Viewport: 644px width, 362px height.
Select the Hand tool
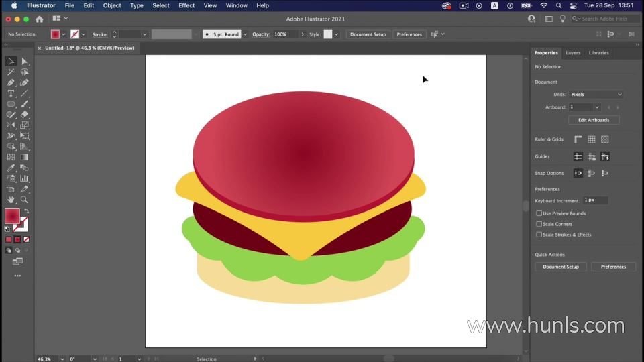click(11, 200)
